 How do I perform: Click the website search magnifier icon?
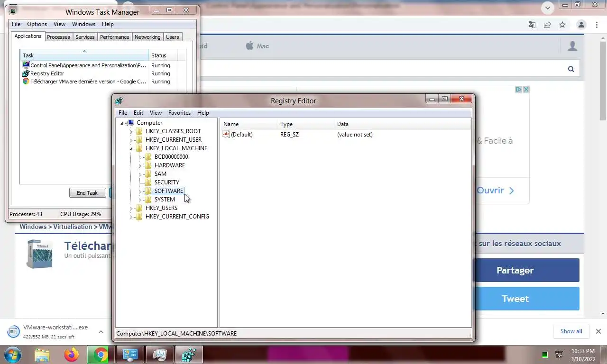(x=571, y=69)
